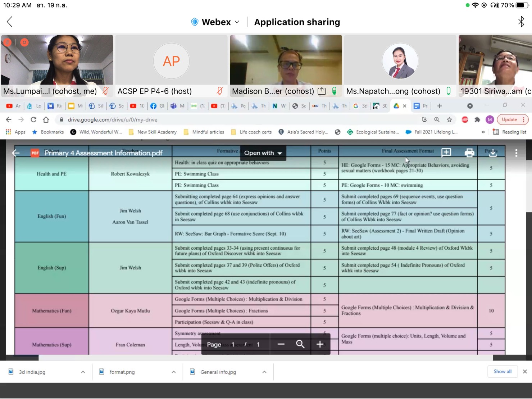The width and height of the screenshot is (532, 399).
Task: Open the Bookmarks starred folder
Action: click(x=48, y=132)
